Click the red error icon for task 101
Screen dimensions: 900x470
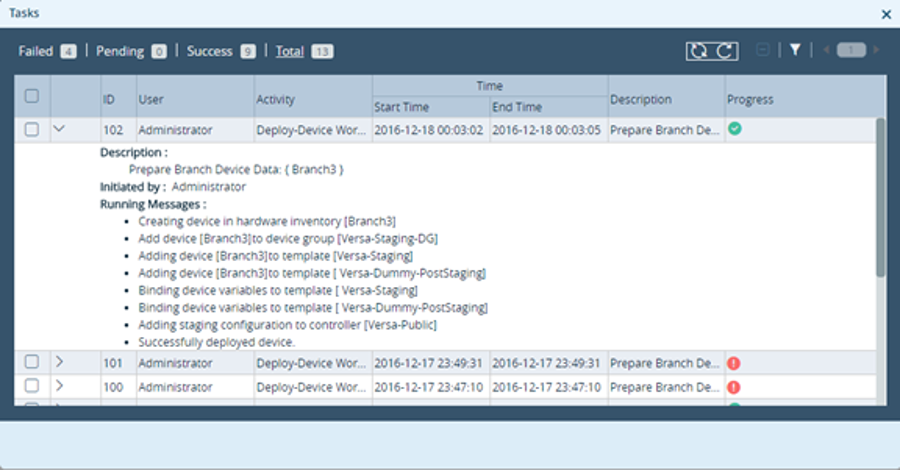point(734,363)
